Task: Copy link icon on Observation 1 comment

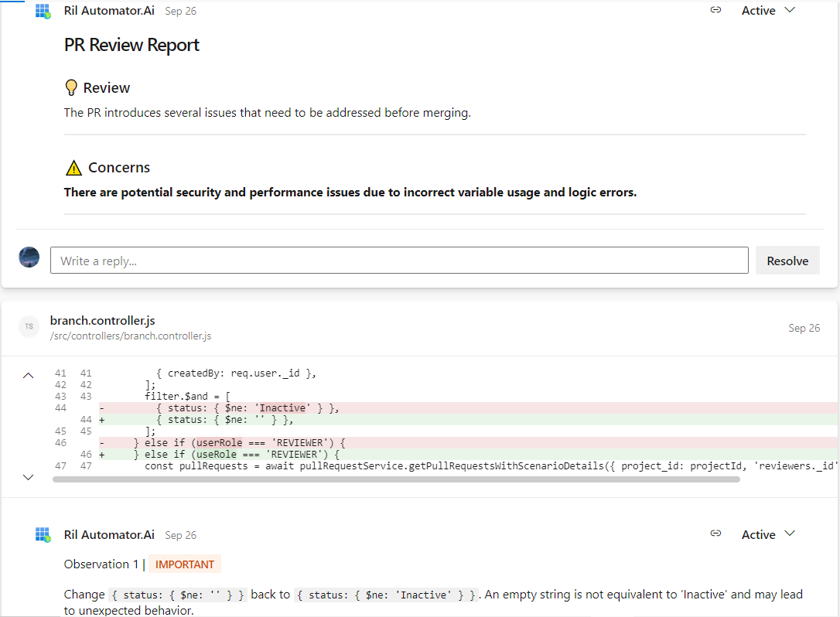Action: coord(715,533)
